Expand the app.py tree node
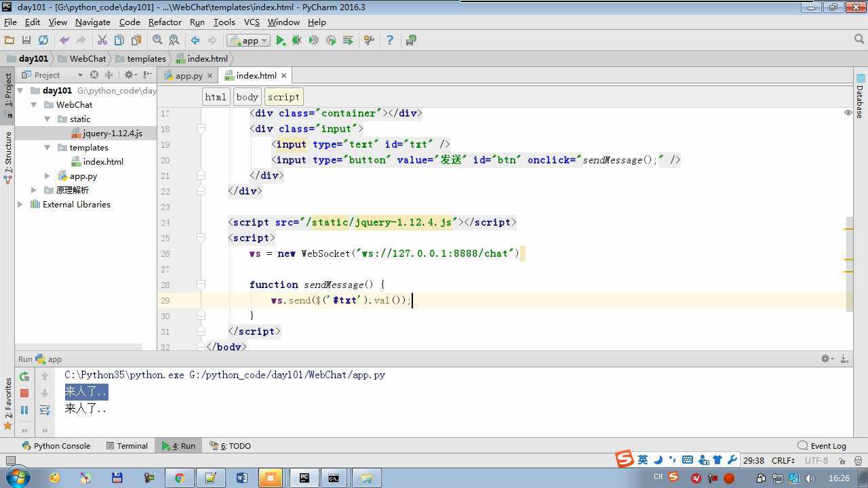This screenshot has width=868, height=488. point(47,176)
